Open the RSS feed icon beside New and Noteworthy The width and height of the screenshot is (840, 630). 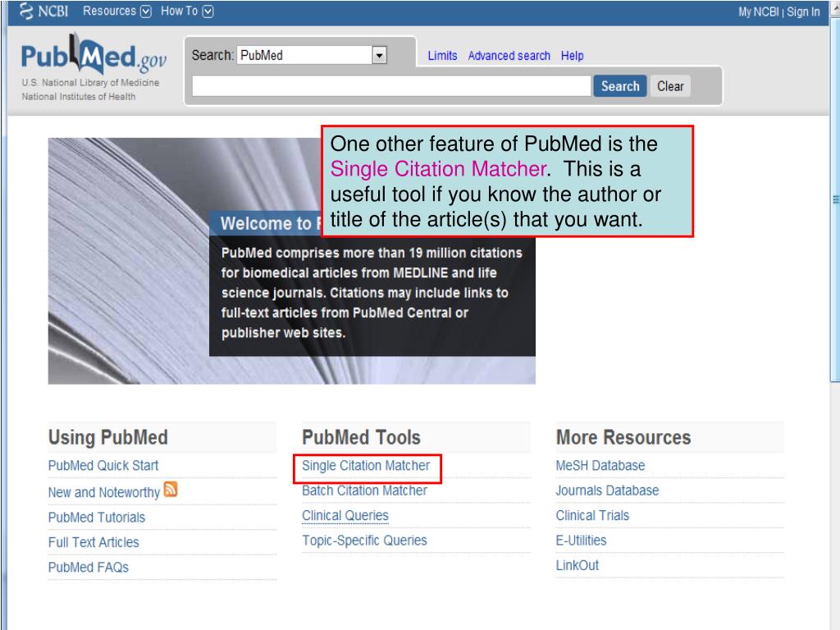tap(171, 490)
